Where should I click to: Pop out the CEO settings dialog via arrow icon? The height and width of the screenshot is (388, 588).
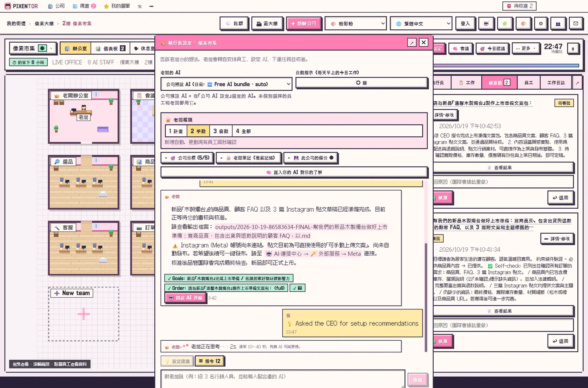point(412,43)
